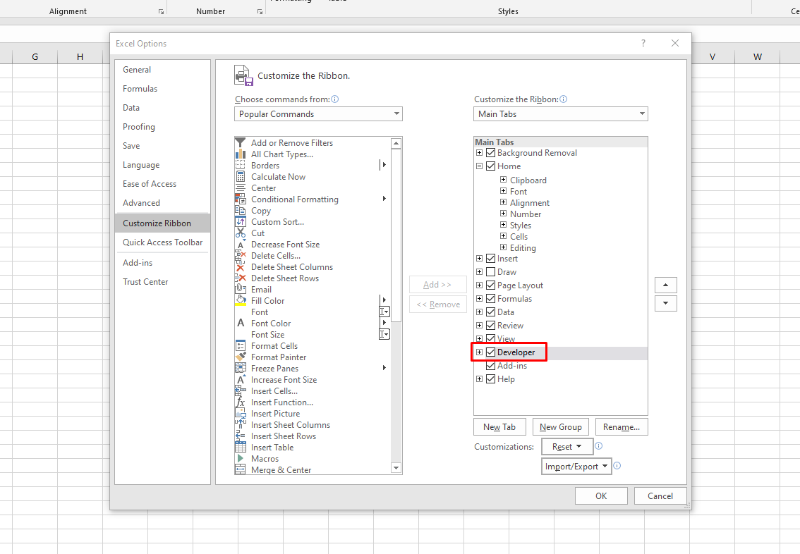Toggle the Help tab checkbox
This screenshot has height=554, width=800.
point(491,379)
